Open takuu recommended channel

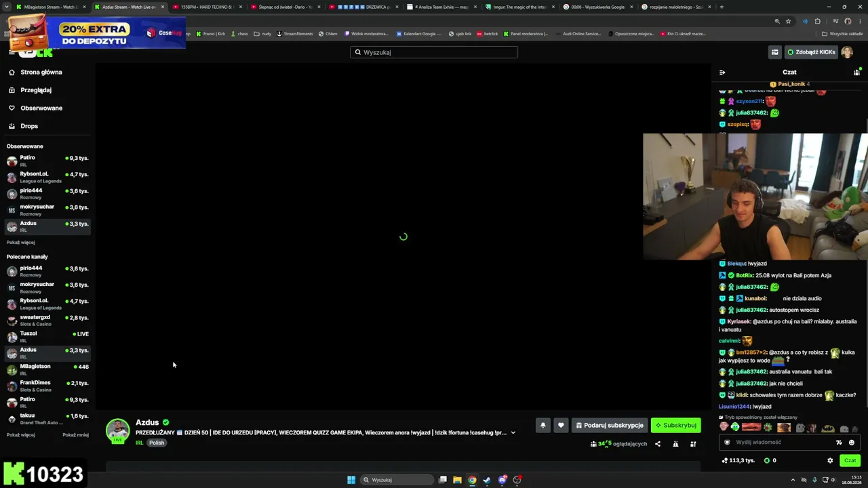[47, 418]
